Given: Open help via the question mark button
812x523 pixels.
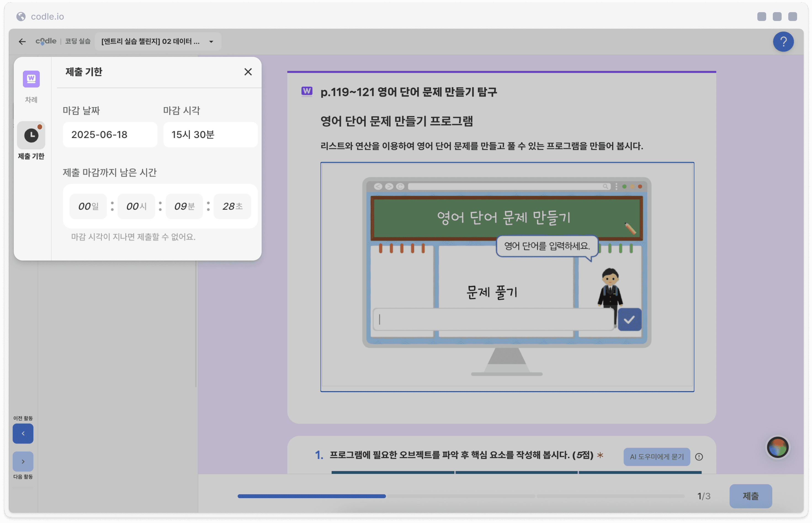Looking at the screenshot, I should click(x=783, y=41).
